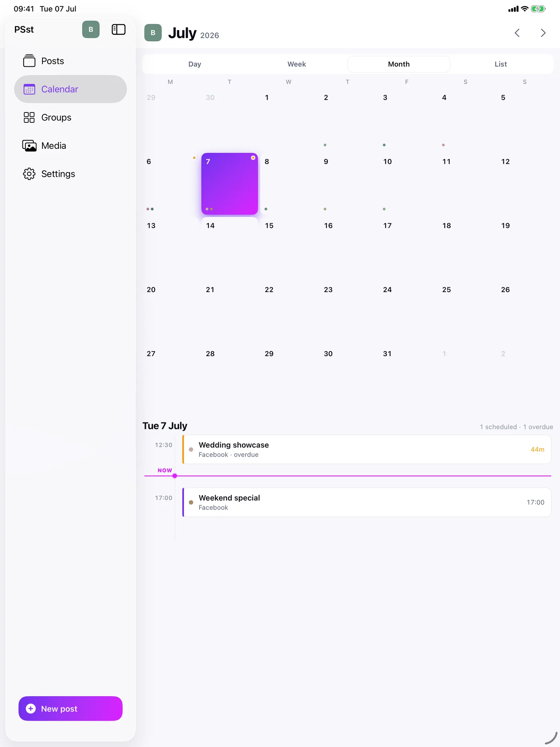Tap the Wi-Fi status icon

click(x=524, y=9)
